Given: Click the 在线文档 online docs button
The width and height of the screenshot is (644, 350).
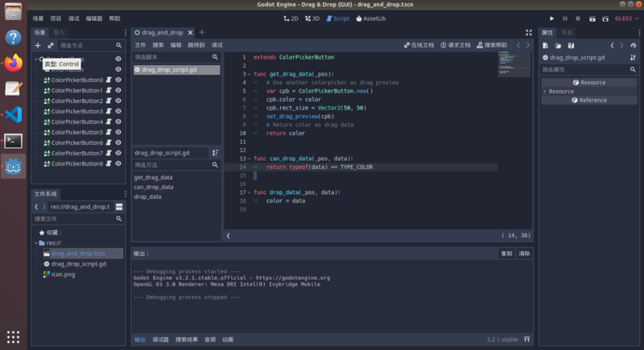Looking at the screenshot, I should click(x=419, y=45).
